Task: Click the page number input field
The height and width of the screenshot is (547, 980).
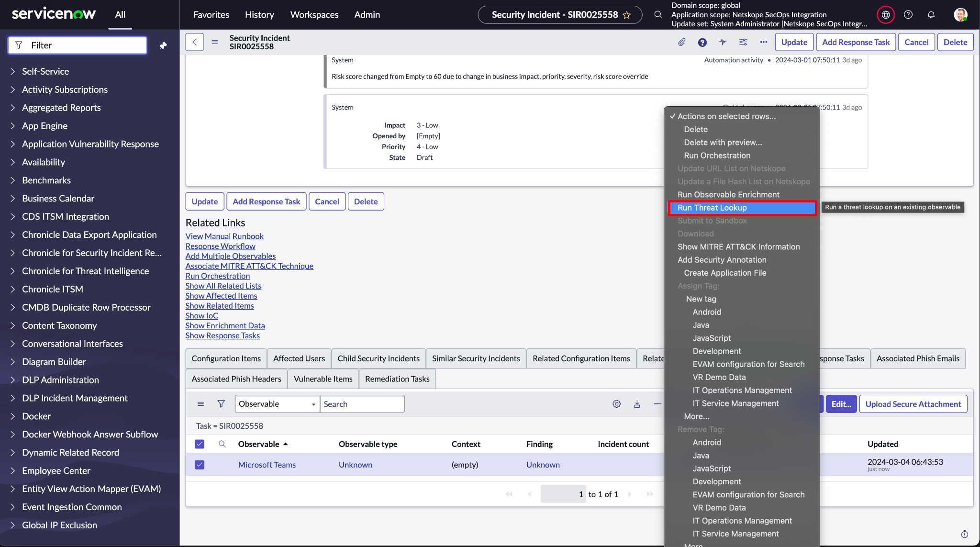Action: pyautogui.click(x=563, y=494)
